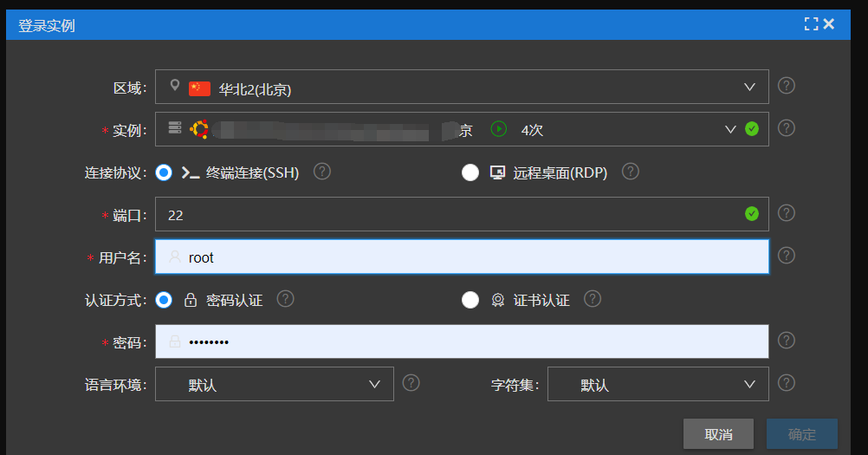868x455 pixels.
Task: Select the 终端连接(SSH) radio button
Action: point(164,172)
